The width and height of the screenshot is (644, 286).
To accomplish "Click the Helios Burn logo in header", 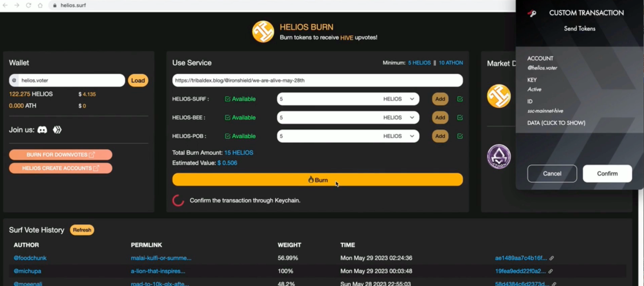I will tap(263, 32).
